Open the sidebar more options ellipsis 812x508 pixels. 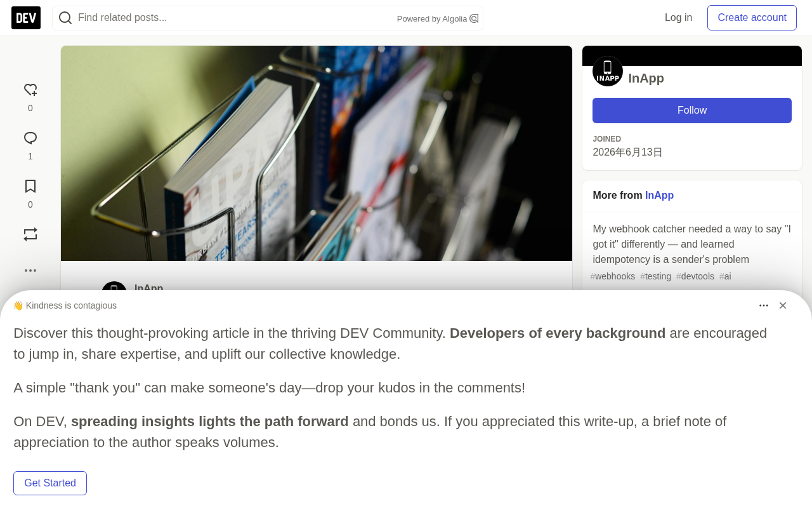[30, 271]
